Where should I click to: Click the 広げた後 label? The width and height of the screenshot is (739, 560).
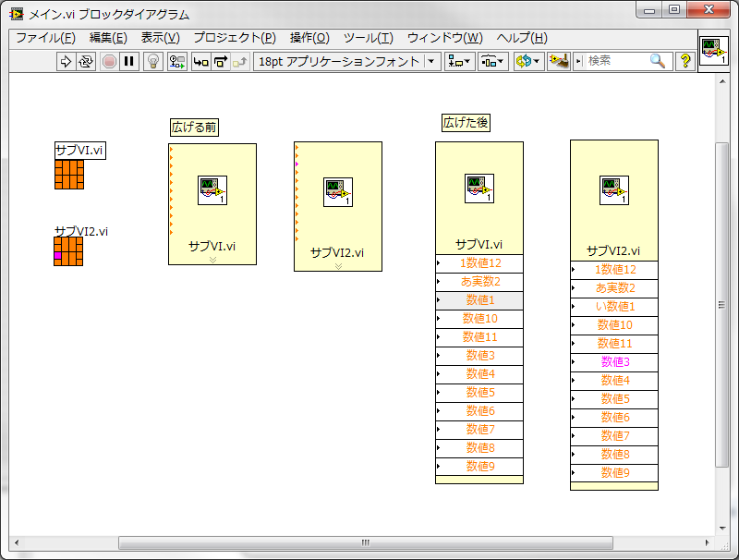click(466, 123)
